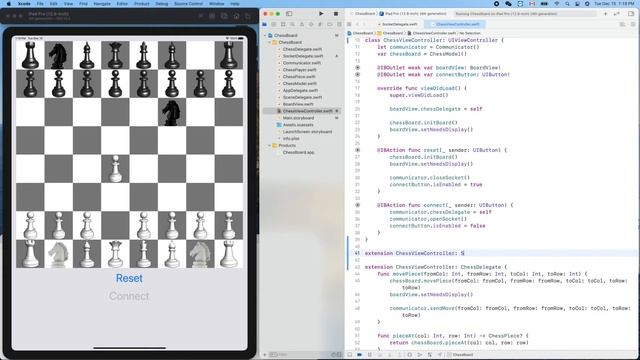Collapse the ChessBoard project root in navigator
The height and width of the screenshot is (360, 640).
[x=265, y=36]
